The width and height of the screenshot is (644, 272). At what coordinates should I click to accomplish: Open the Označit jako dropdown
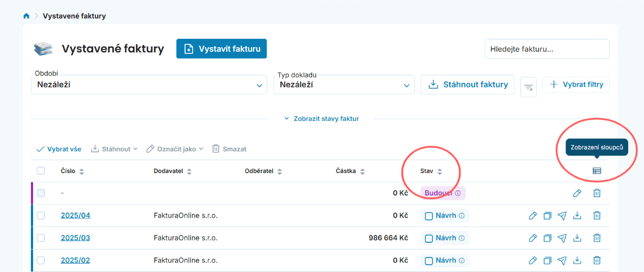(175, 149)
